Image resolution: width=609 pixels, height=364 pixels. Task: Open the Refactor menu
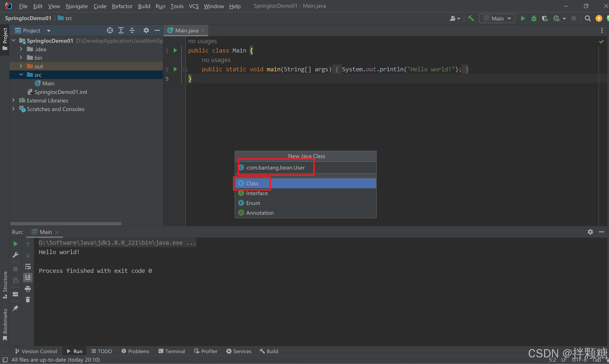pos(122,6)
